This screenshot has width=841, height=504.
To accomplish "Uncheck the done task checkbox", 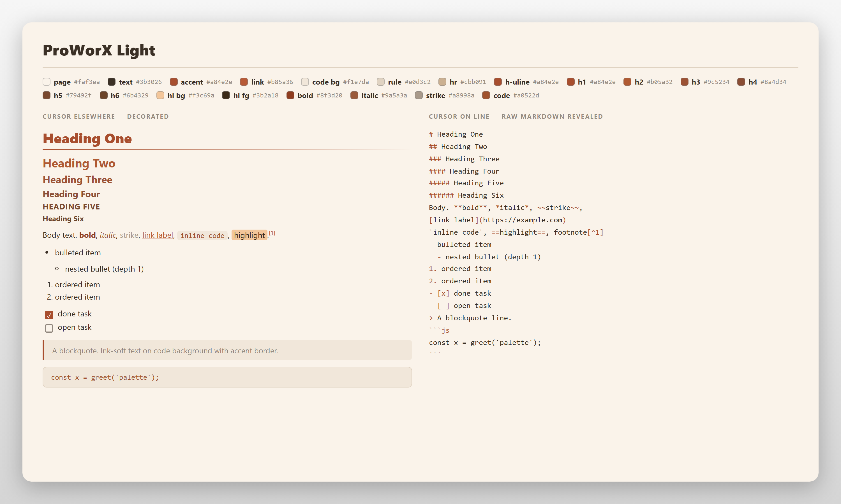I will 49,315.
